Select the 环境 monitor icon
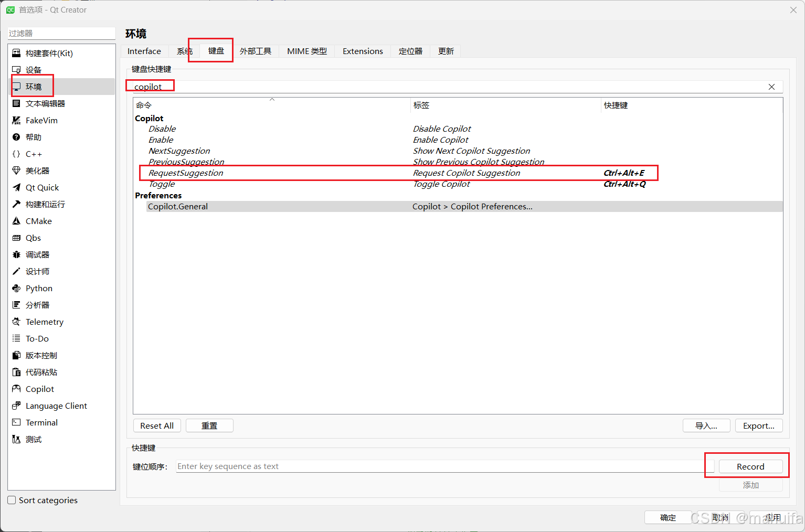This screenshot has width=805, height=532. 16,87
